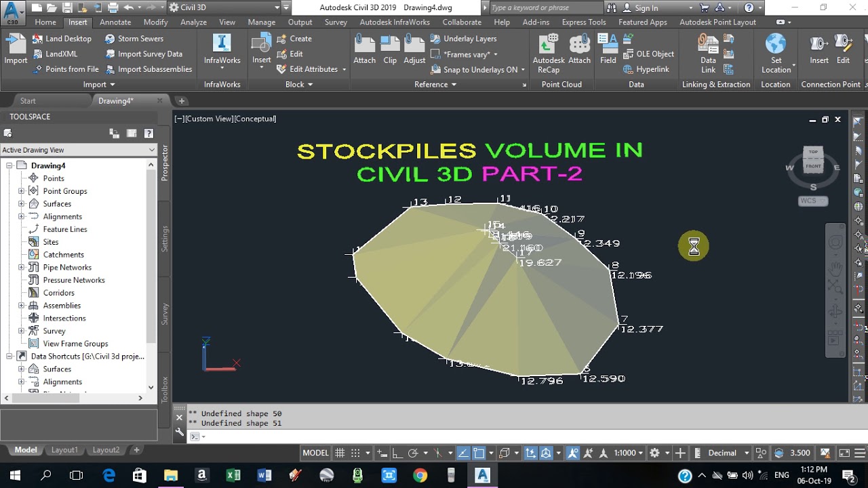
Task: Switch to the Survey ribbon tab
Action: 336,22
